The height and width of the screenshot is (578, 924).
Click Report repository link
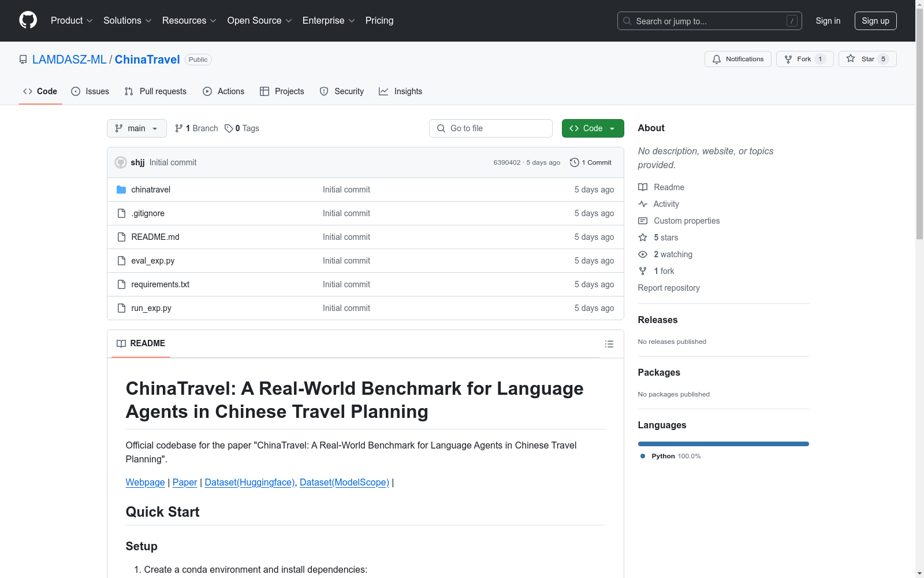pos(669,288)
